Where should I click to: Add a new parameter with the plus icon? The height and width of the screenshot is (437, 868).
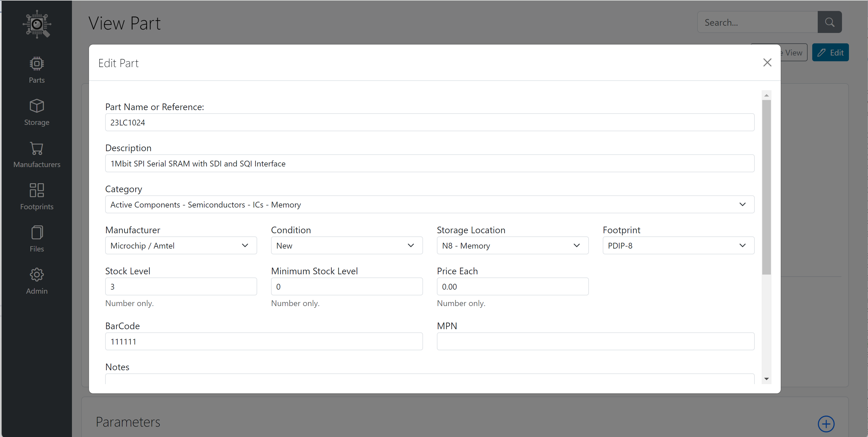click(x=826, y=424)
